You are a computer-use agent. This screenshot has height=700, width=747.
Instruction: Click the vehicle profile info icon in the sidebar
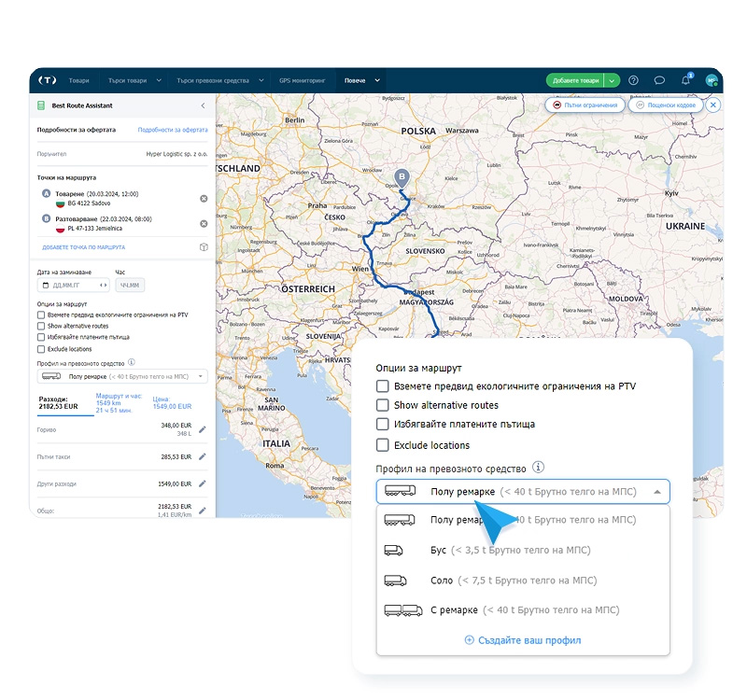(x=132, y=362)
